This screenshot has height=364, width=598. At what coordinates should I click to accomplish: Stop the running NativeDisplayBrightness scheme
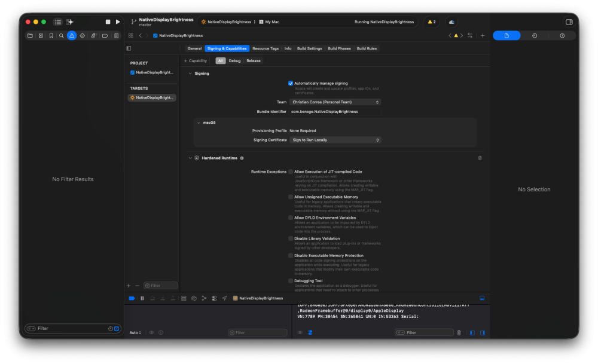pos(108,22)
